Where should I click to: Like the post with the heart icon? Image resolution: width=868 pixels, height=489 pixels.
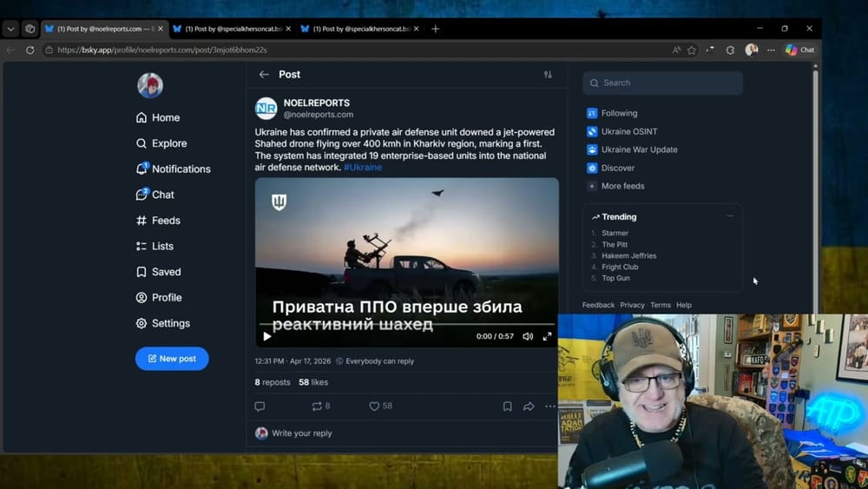point(375,406)
